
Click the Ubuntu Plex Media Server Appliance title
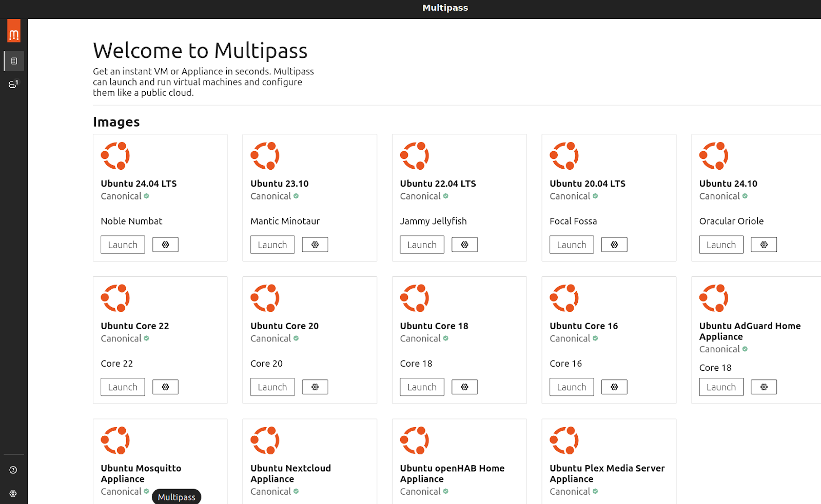(607, 473)
